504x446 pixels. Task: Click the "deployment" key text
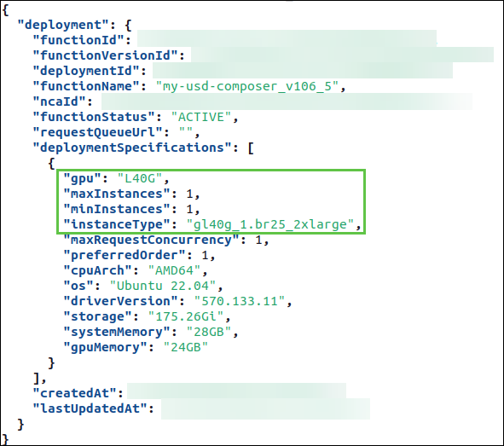[x=63, y=25]
